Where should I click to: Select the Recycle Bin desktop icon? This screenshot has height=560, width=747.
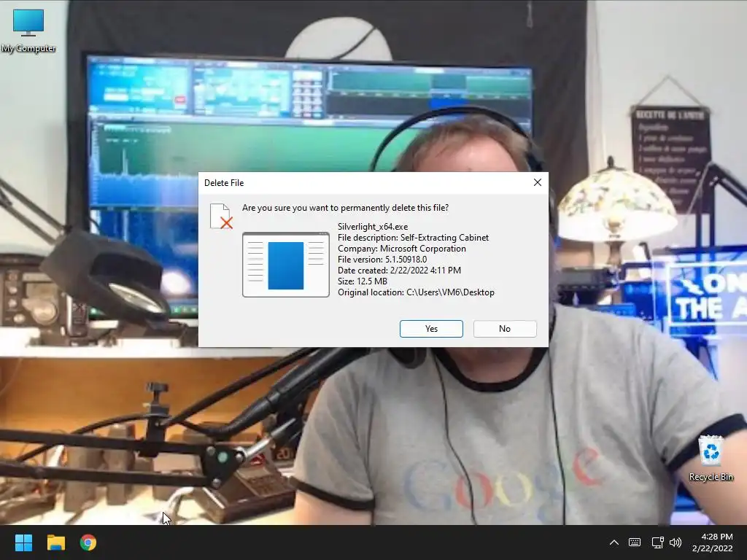711,458
